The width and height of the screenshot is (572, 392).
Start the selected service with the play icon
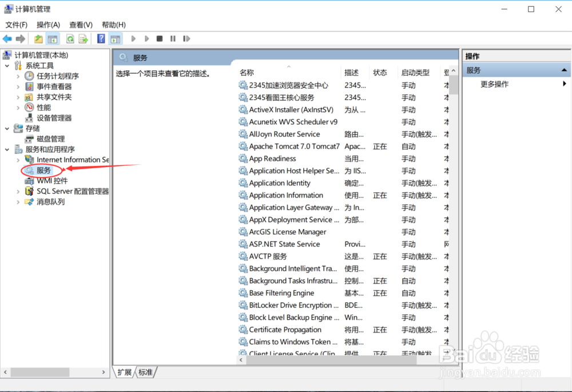click(x=133, y=38)
